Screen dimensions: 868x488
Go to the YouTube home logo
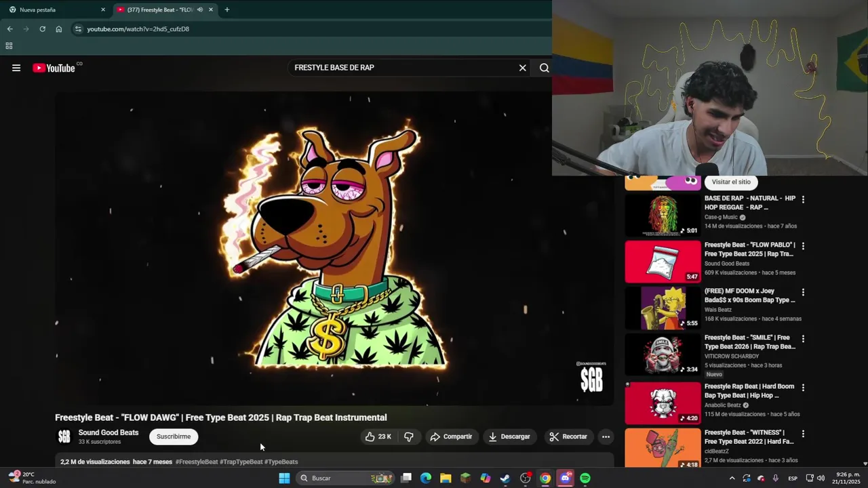54,68
